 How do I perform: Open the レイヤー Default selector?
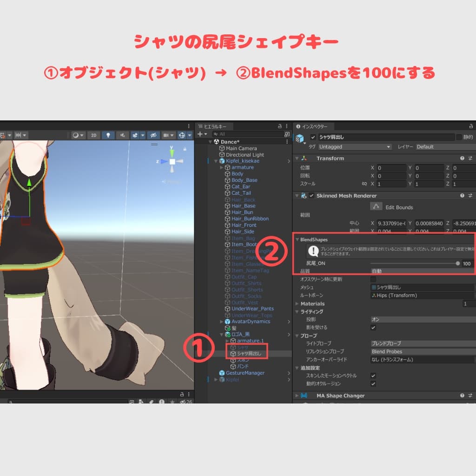(442, 147)
